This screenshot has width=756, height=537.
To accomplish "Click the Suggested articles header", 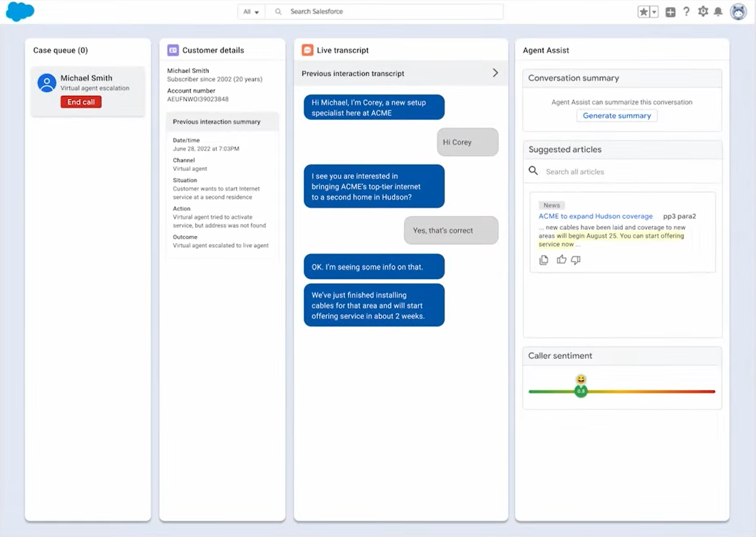I will pos(623,149).
